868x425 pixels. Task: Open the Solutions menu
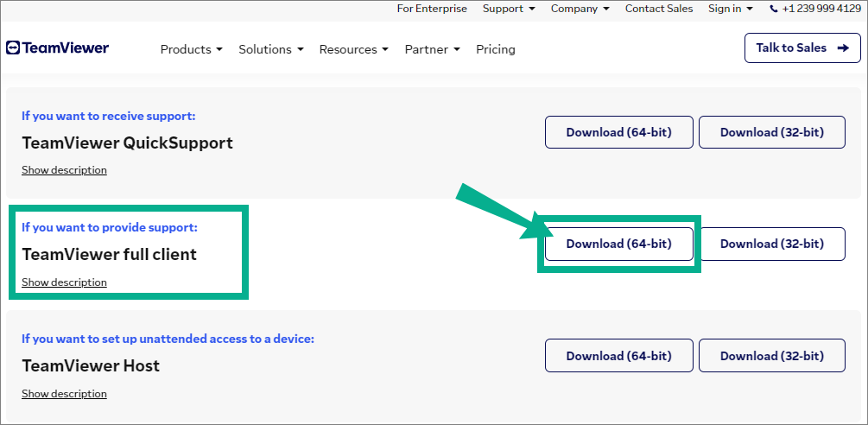pyautogui.click(x=271, y=49)
